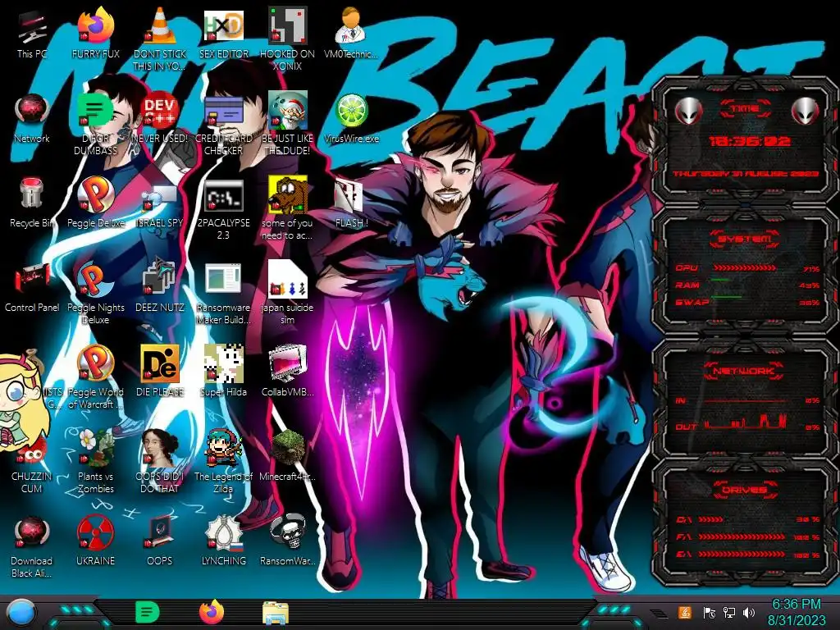Click the NETWORK widget header
This screenshot has width=840, height=630.
pyautogui.click(x=744, y=371)
